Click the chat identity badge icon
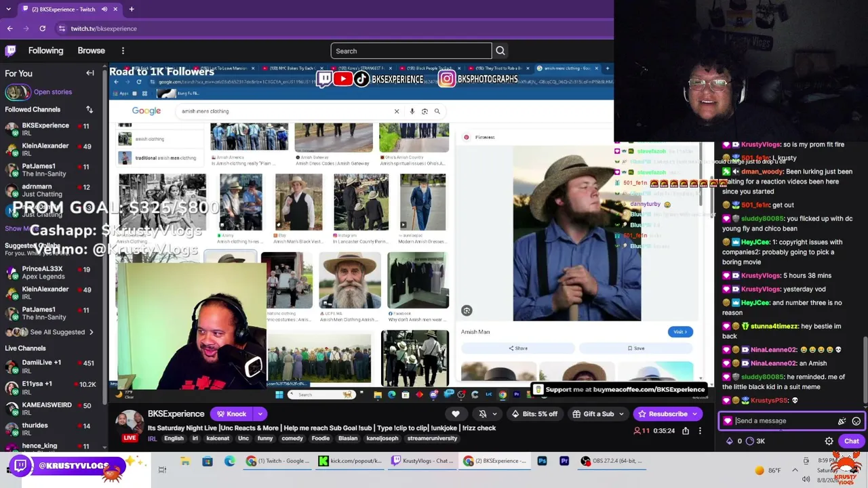868x488 pixels. [728, 421]
